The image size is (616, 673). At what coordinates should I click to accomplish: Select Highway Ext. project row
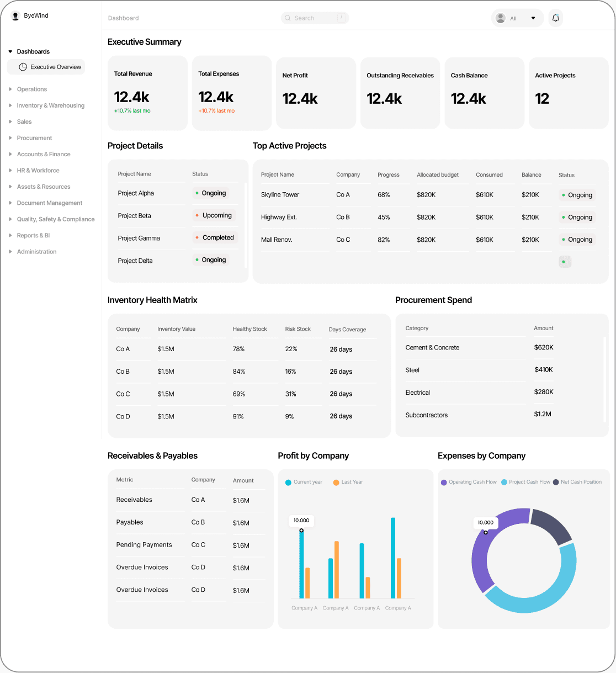point(428,218)
